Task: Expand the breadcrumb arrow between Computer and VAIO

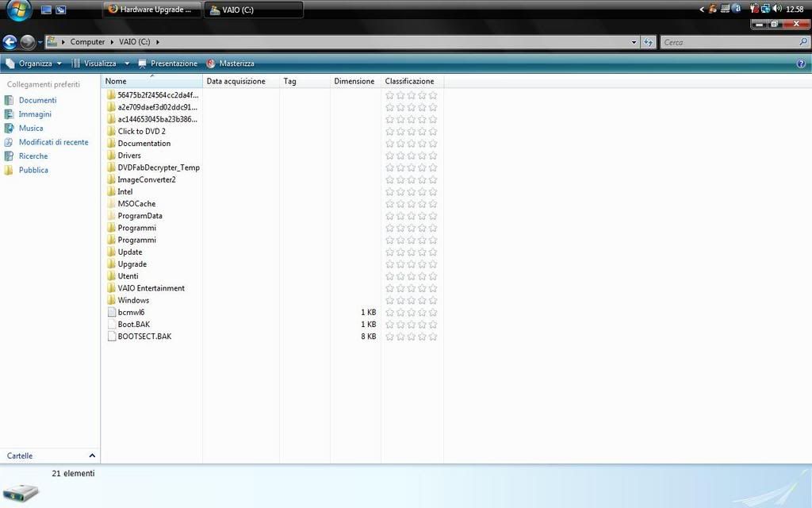Action: (112, 41)
